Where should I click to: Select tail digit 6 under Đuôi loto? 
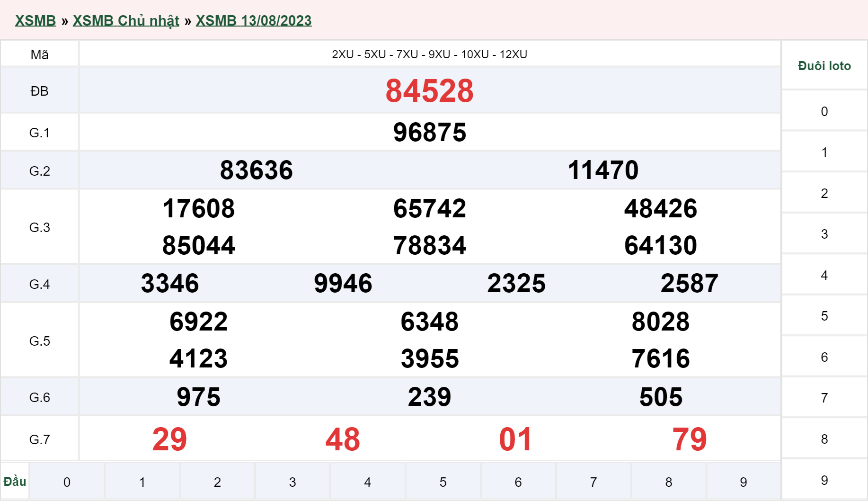coord(824,357)
